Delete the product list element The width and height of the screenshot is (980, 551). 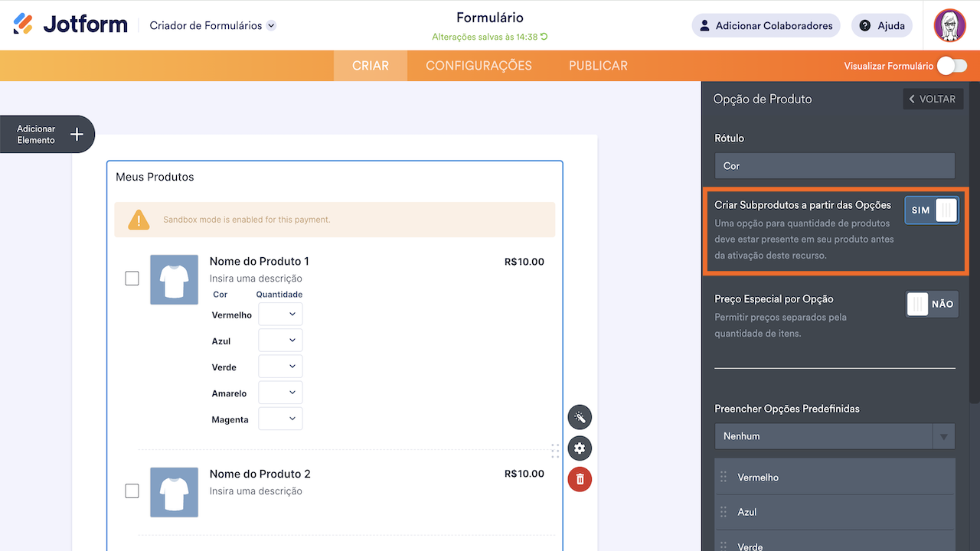[x=580, y=479]
